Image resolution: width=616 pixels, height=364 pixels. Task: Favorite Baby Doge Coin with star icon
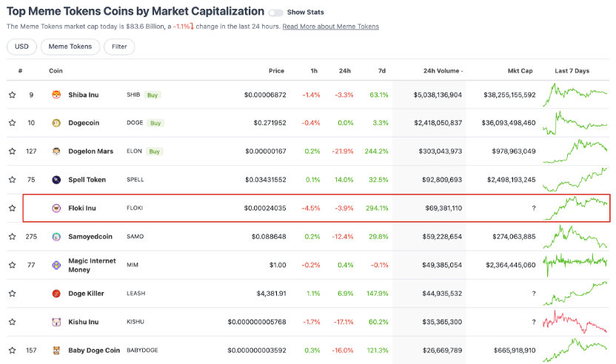[12, 350]
